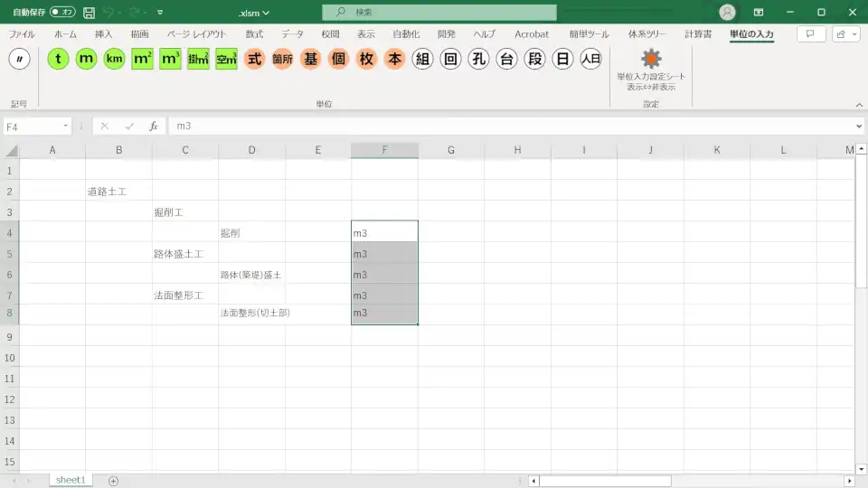
Task: Switch to the 体系ツリー tab
Action: click(x=646, y=34)
